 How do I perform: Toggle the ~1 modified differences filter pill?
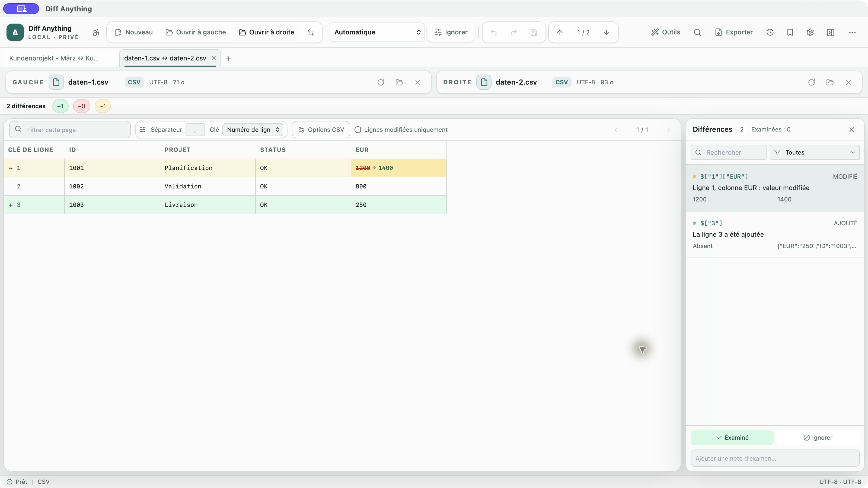tap(103, 106)
